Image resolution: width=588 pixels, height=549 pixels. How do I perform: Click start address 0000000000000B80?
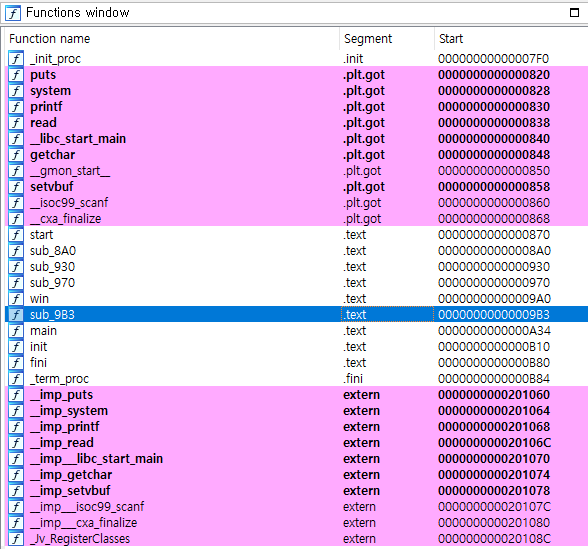pyautogui.click(x=494, y=363)
